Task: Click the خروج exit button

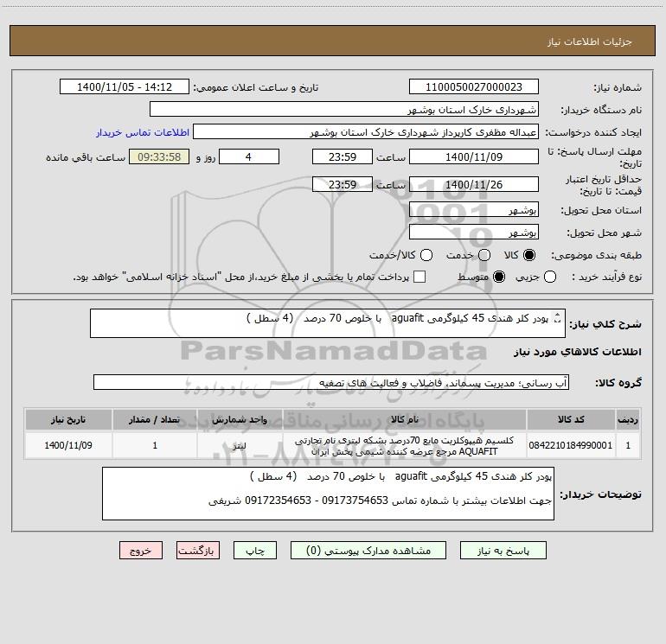Action: point(141,551)
